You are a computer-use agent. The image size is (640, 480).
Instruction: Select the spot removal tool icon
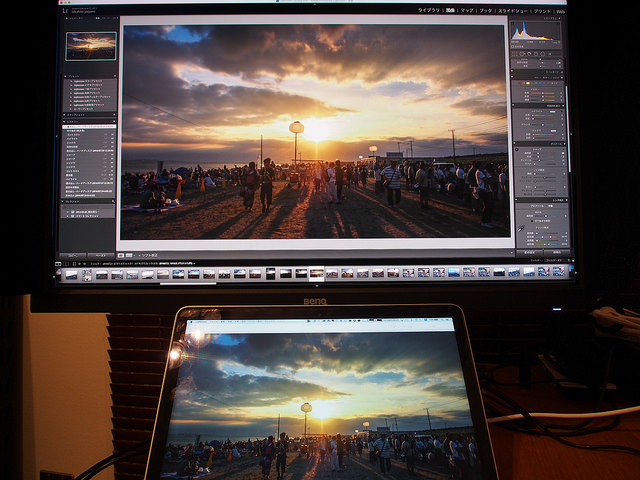click(x=527, y=53)
